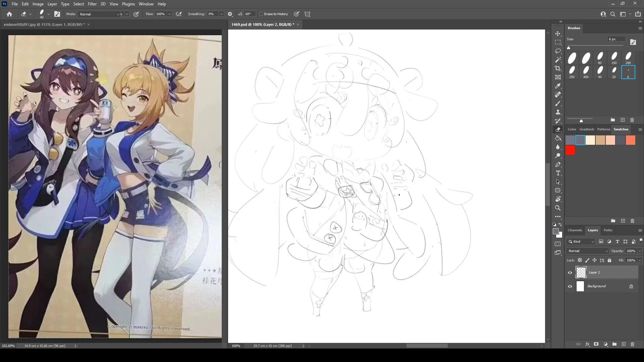The image size is (644, 362).
Task: Open the Kind filter dropdown
Action: point(581,242)
